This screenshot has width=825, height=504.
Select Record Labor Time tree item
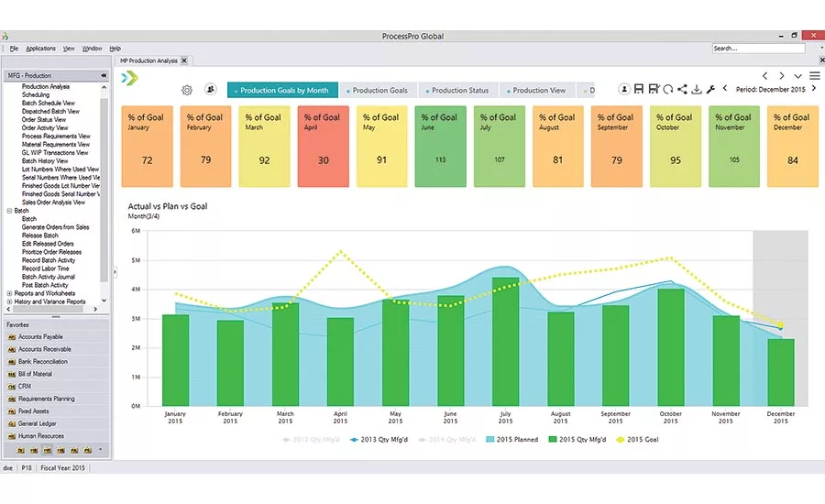(45, 268)
